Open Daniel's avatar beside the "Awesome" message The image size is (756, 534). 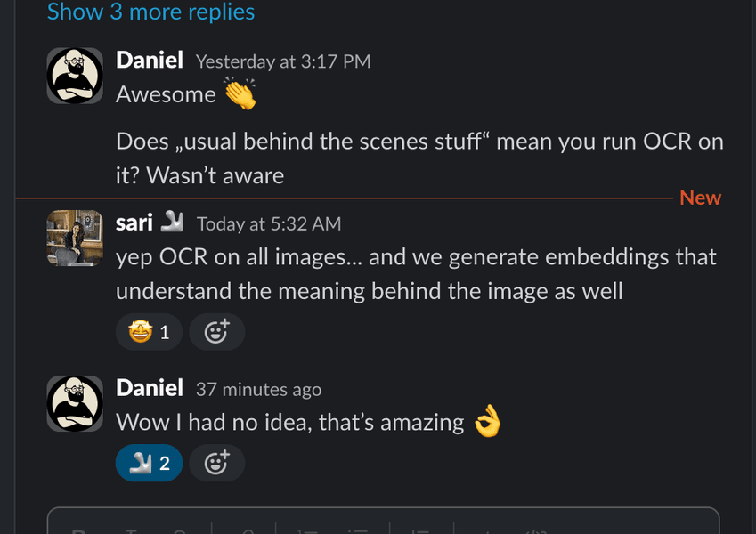(75, 76)
